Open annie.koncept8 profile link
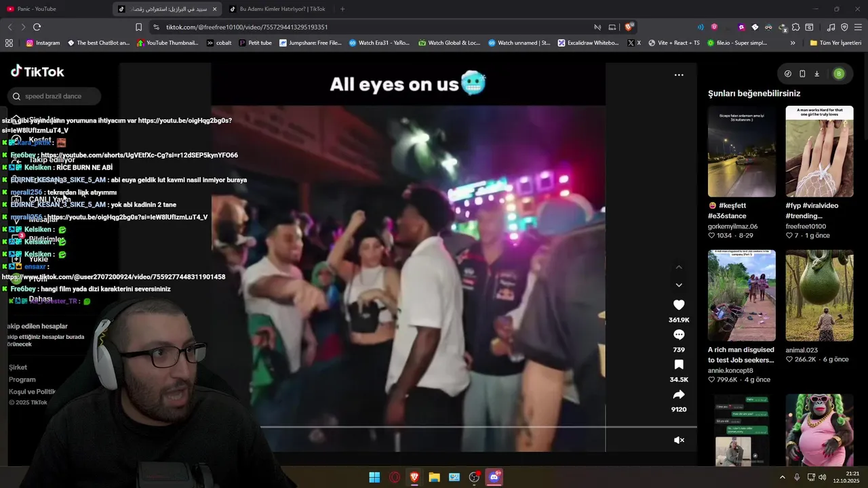 (730, 371)
